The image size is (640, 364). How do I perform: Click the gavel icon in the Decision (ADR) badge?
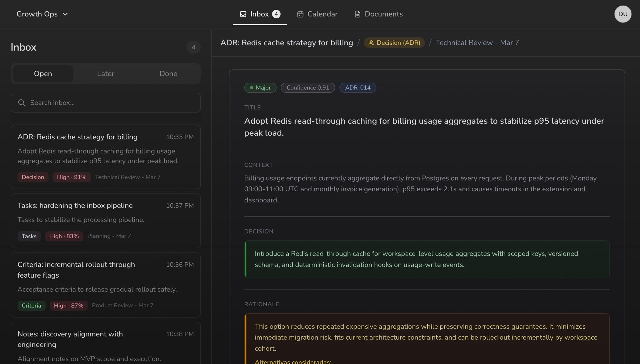[x=371, y=43]
